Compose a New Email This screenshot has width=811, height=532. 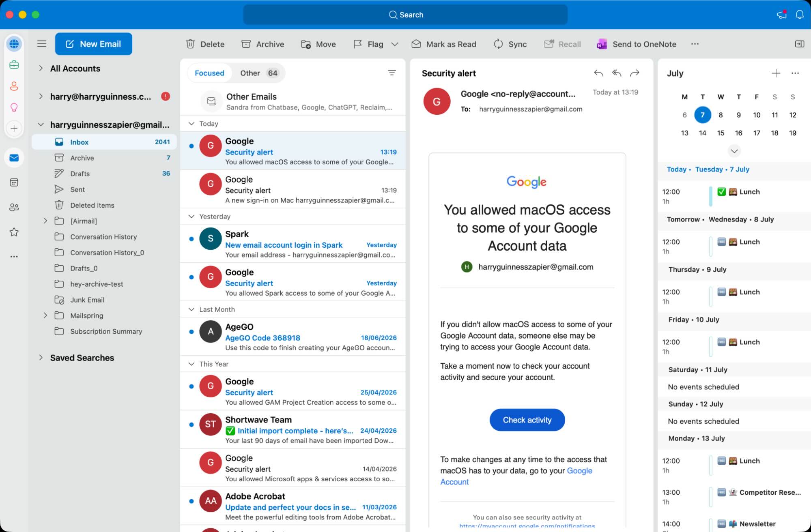click(x=94, y=44)
